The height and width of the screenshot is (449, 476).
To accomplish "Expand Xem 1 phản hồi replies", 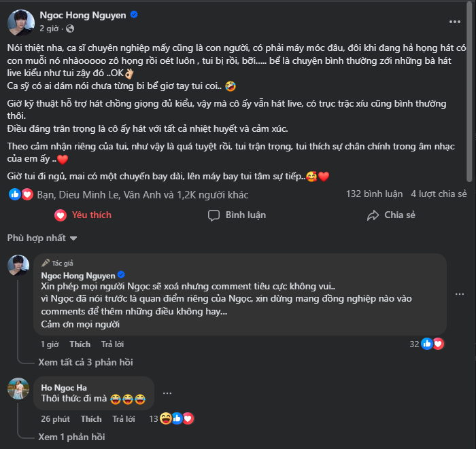I will point(71,437).
